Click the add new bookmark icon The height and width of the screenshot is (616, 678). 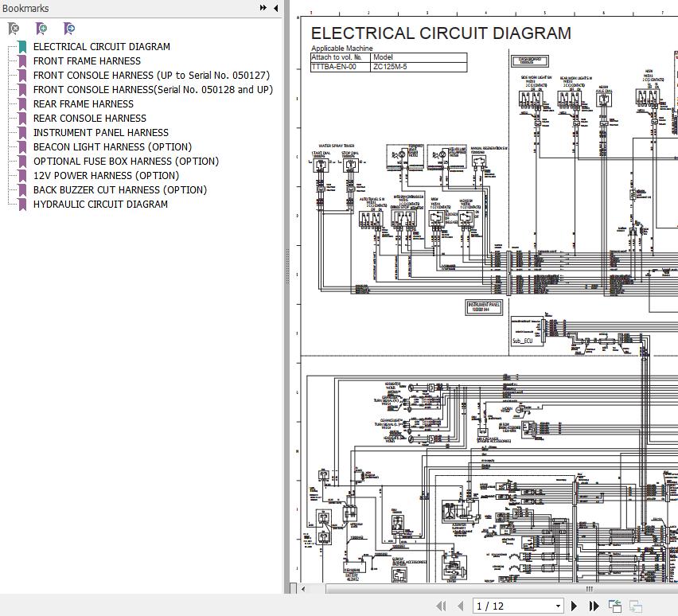(x=41, y=29)
